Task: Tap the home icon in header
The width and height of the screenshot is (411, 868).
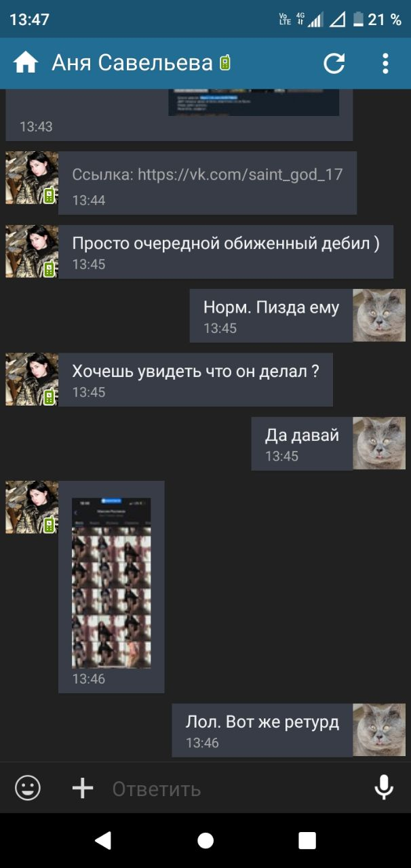Action: click(x=26, y=63)
